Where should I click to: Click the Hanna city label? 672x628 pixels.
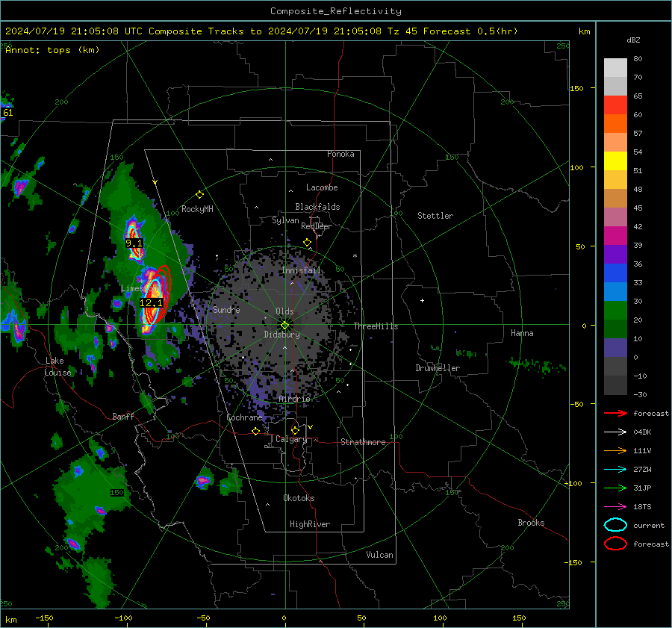point(522,333)
